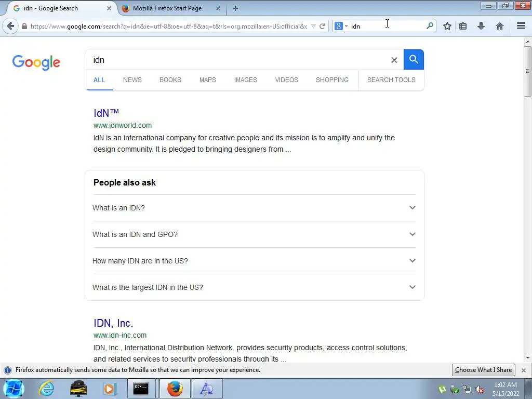The width and height of the screenshot is (532, 399).
Task: Open the Firefox hamburger menu
Action: [521, 26]
